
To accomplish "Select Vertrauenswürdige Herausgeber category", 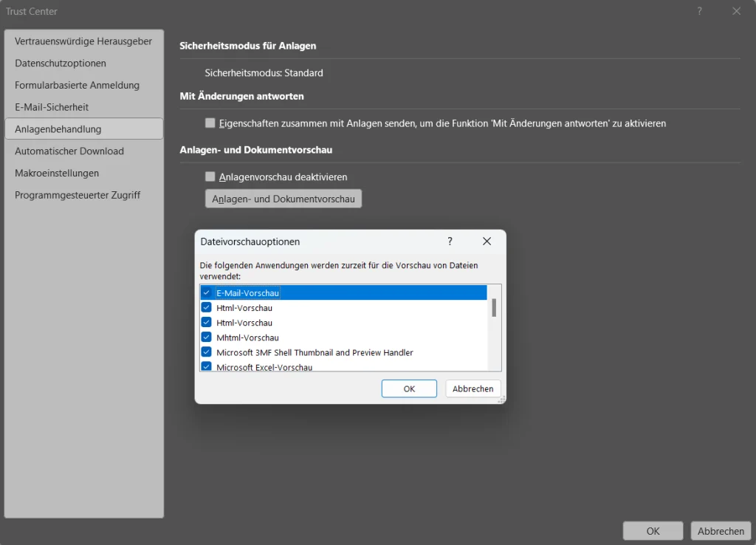I will (x=83, y=41).
